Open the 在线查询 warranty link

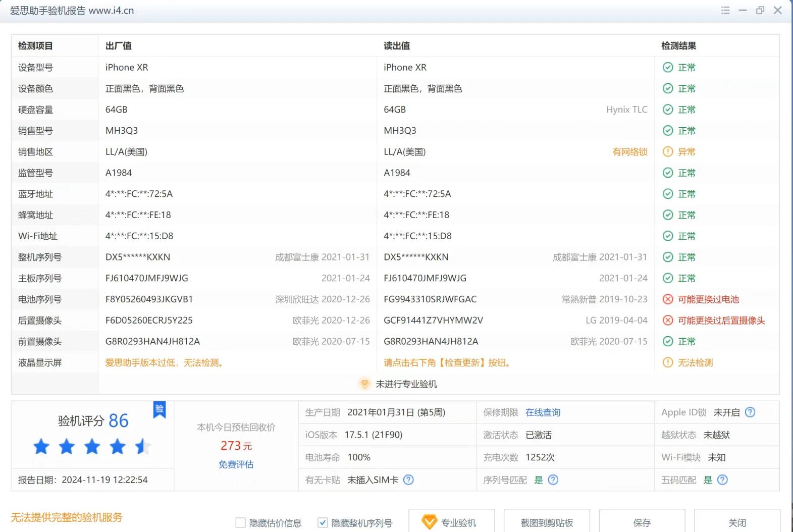543,412
